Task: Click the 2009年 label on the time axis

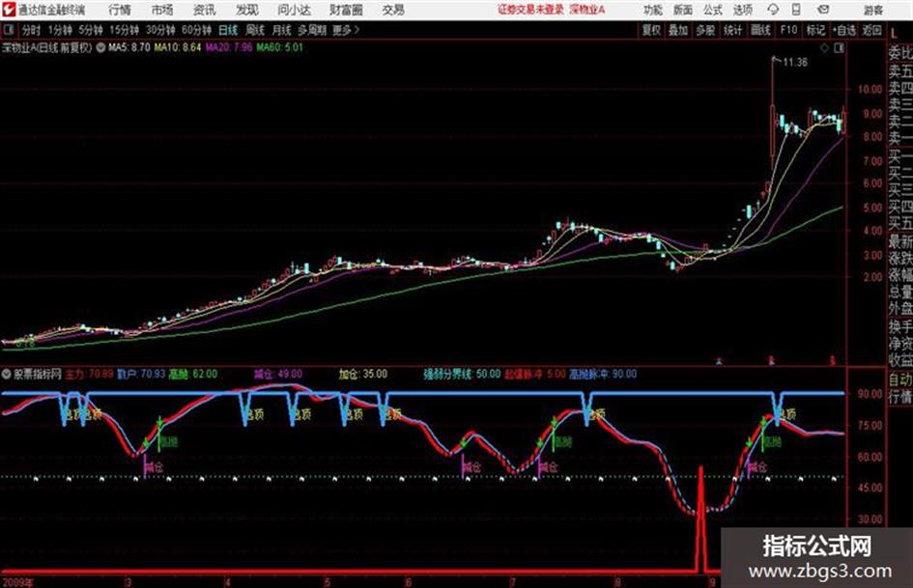Action: coord(18,582)
